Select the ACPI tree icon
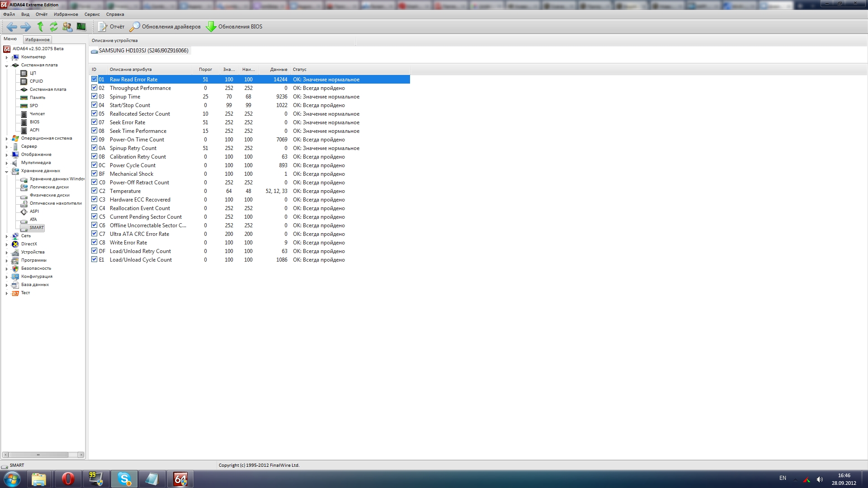Image resolution: width=868 pixels, height=488 pixels. click(24, 130)
